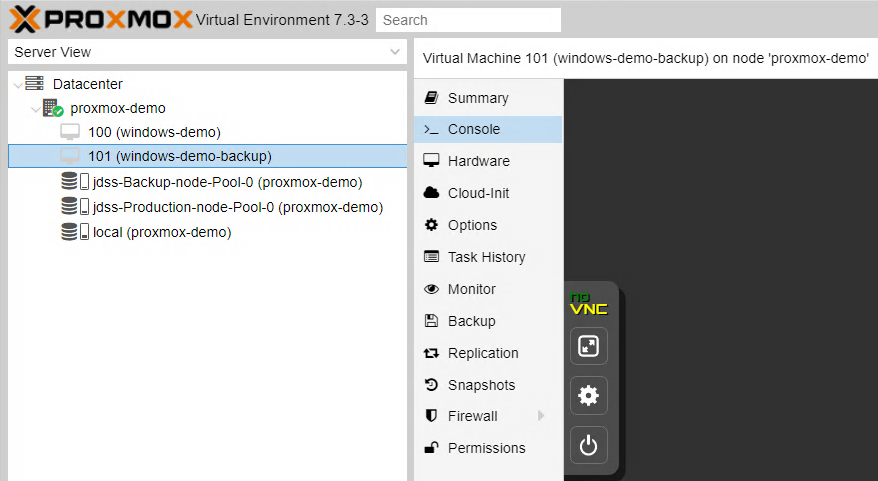Open the Snapshots tab
878x481 pixels.
(x=488, y=385)
